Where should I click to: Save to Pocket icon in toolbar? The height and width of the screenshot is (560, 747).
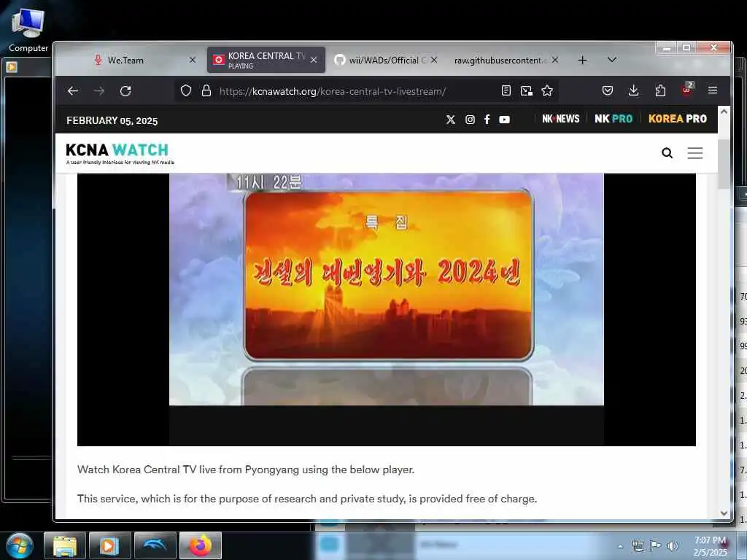pyautogui.click(x=608, y=90)
